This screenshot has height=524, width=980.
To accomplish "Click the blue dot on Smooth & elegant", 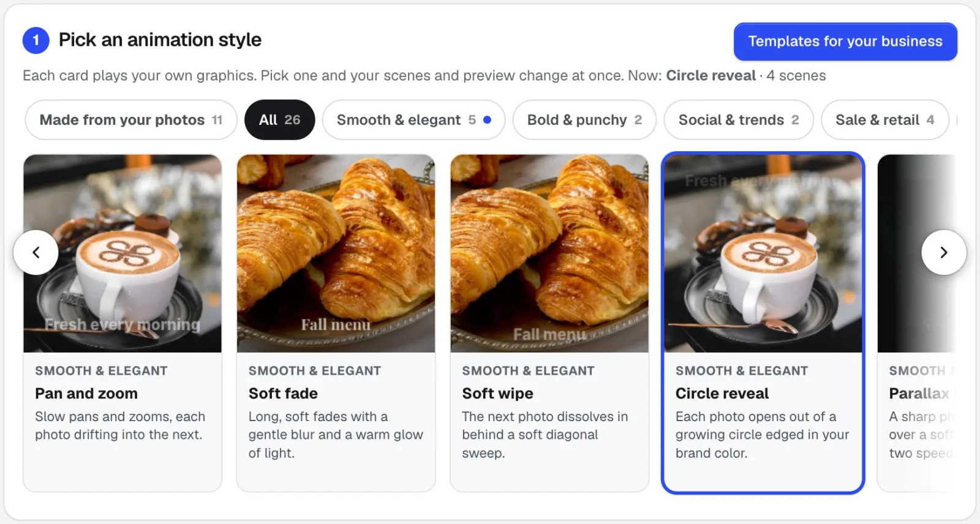I will [x=487, y=120].
